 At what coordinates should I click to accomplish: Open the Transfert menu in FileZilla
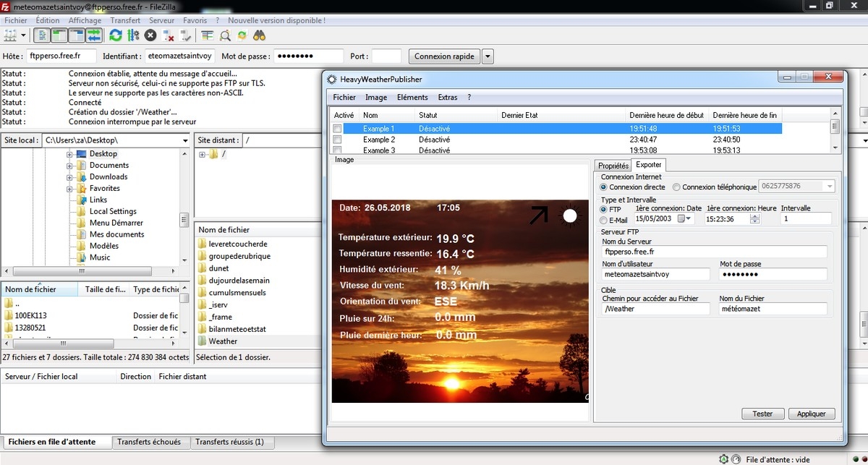pyautogui.click(x=126, y=21)
